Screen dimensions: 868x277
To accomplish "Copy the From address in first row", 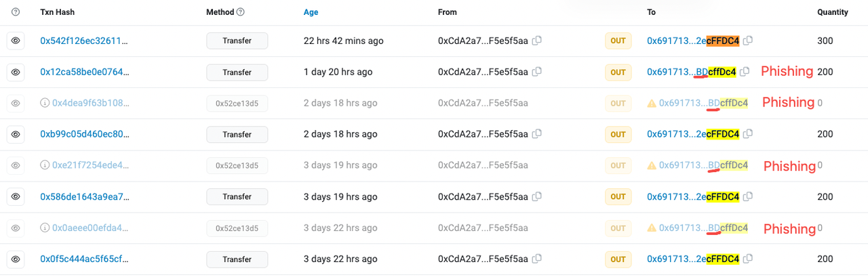I will [x=536, y=41].
